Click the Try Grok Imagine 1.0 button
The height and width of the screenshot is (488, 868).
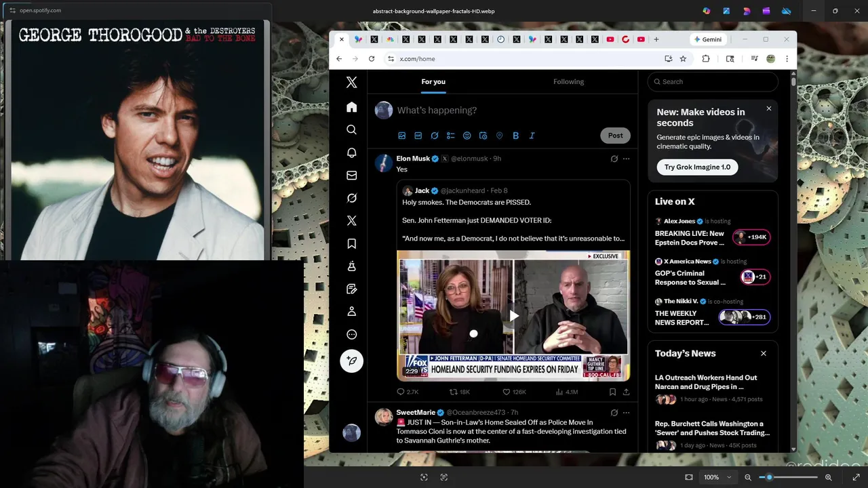[697, 167]
